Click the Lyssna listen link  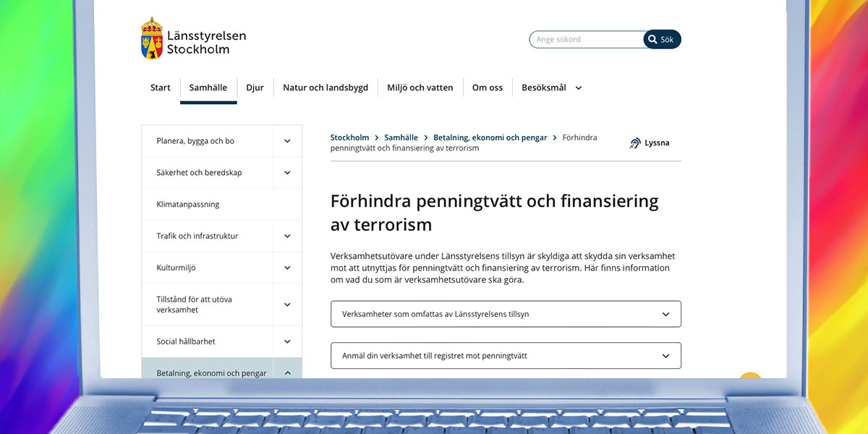pos(650,143)
